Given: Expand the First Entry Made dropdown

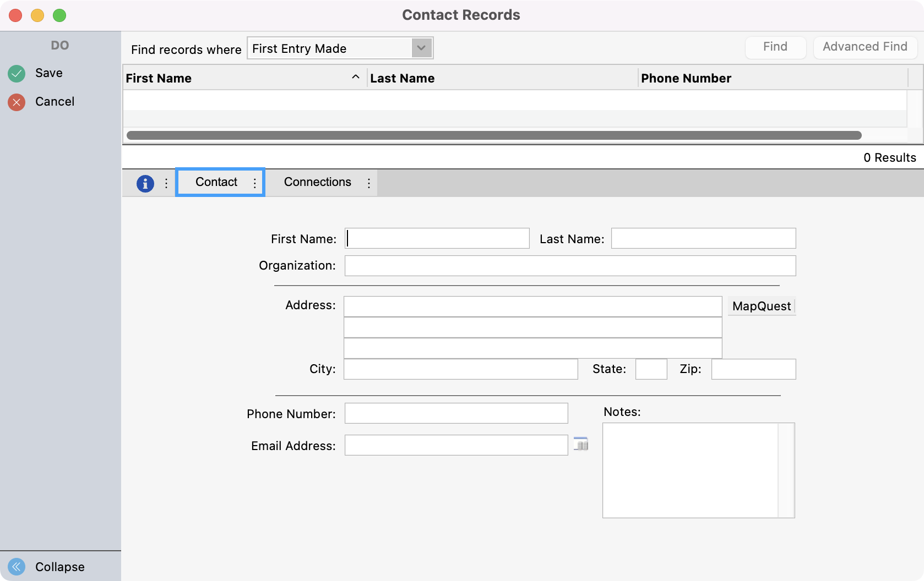Looking at the screenshot, I should (x=421, y=48).
